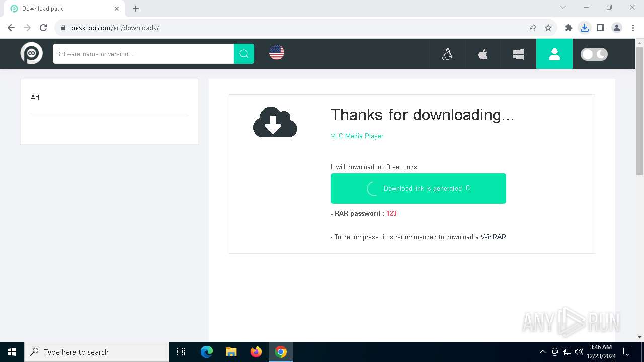
Task: Open the Chrome profile menu
Action: (617, 28)
